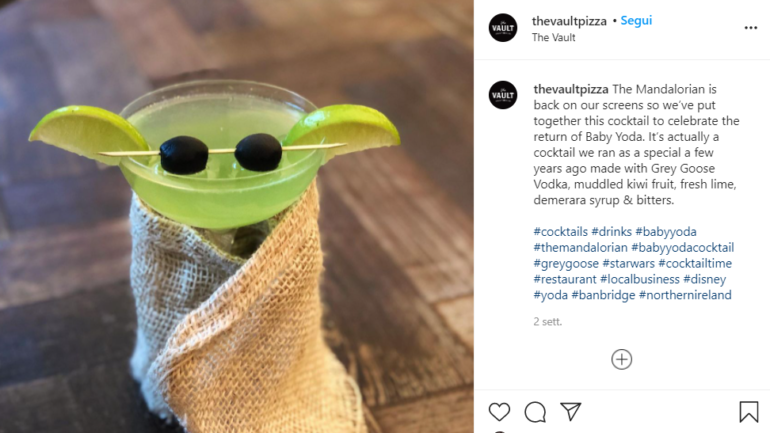The width and height of the screenshot is (770, 433).
Task: Open the #cocktails hashtag
Action: pos(561,232)
